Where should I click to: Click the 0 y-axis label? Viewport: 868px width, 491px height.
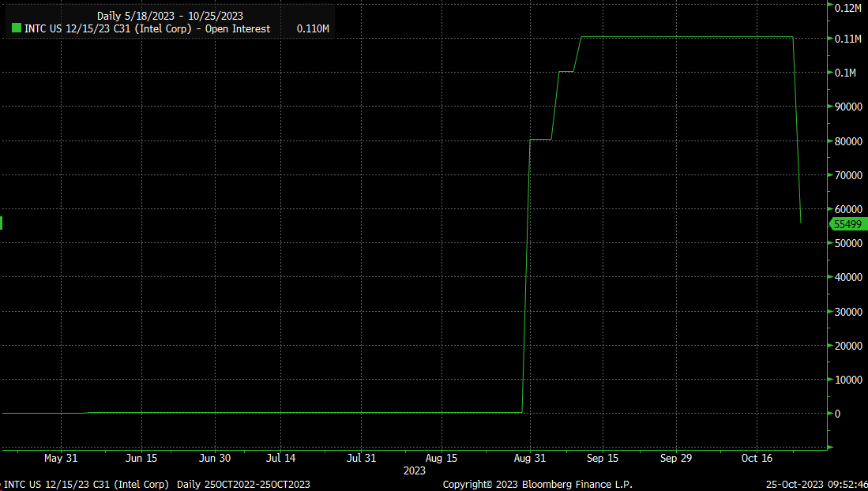coord(837,414)
